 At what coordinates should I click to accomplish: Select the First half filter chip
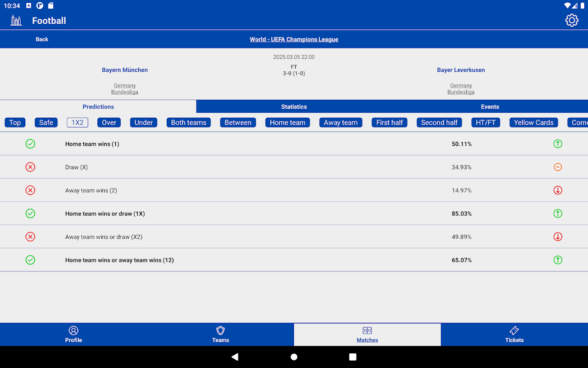(390, 122)
